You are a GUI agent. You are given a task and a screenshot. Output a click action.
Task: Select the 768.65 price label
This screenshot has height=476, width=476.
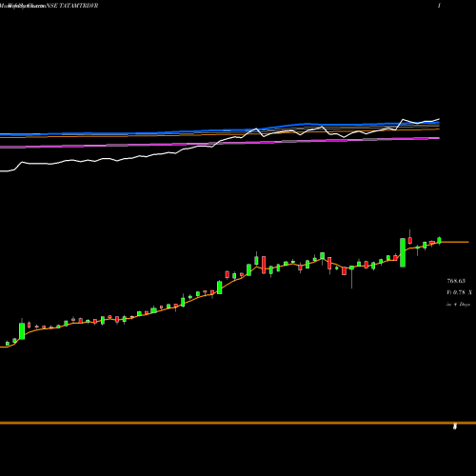pos(456,281)
